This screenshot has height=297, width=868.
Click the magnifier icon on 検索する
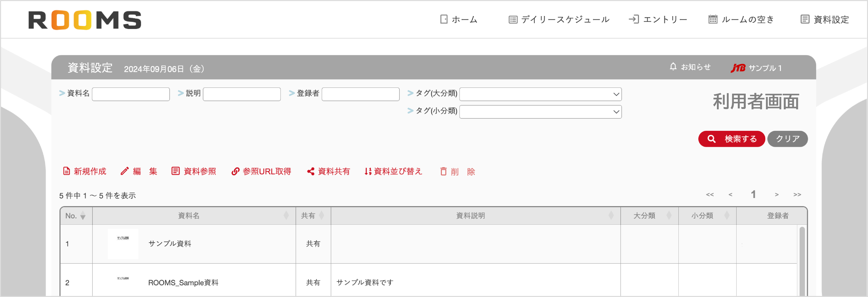[711, 138]
